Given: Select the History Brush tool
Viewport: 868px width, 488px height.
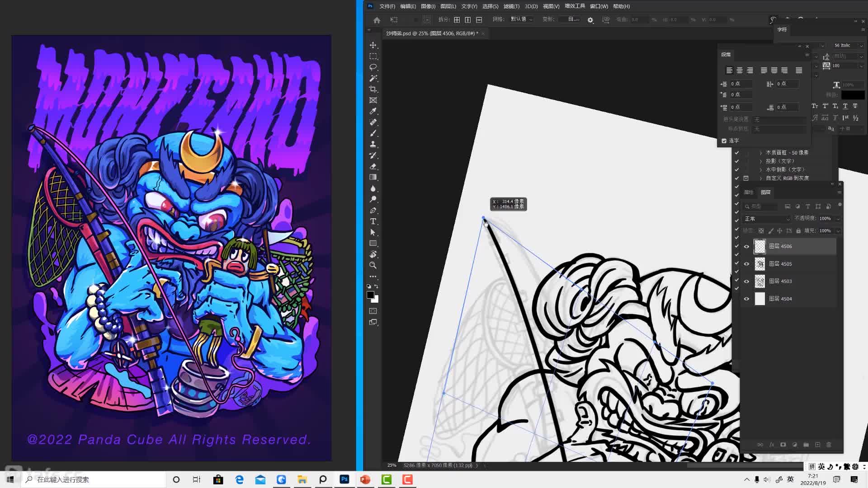Looking at the screenshot, I should pyautogui.click(x=373, y=155).
